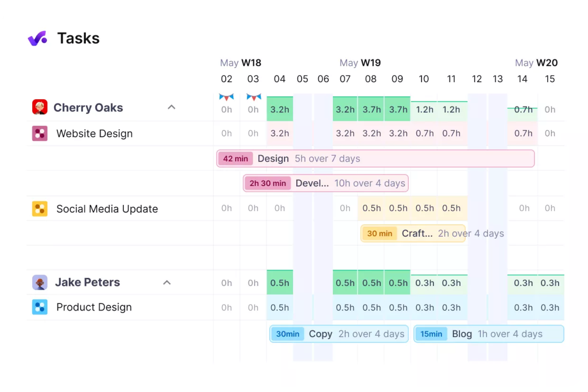This screenshot has width=588, height=392.
Task: Select day 11 column header
Action: (451, 79)
